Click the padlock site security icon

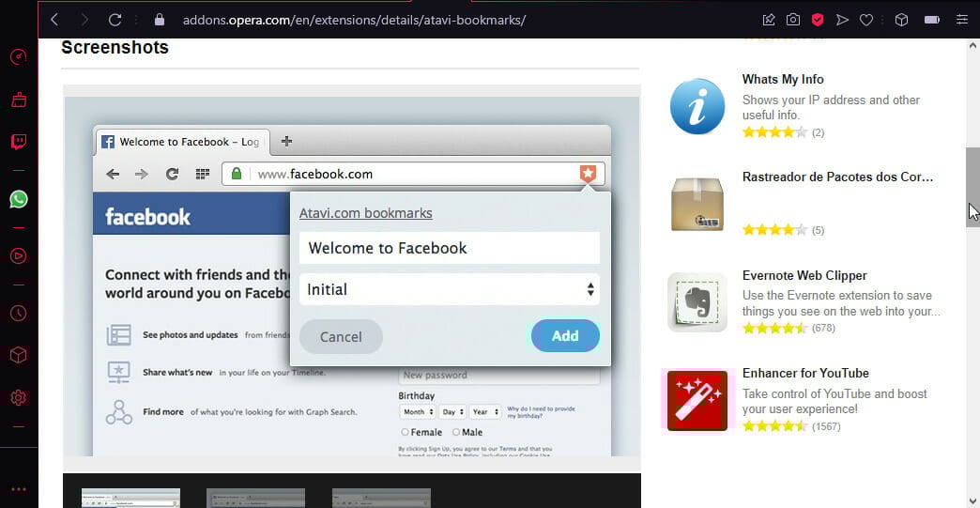coord(160,20)
